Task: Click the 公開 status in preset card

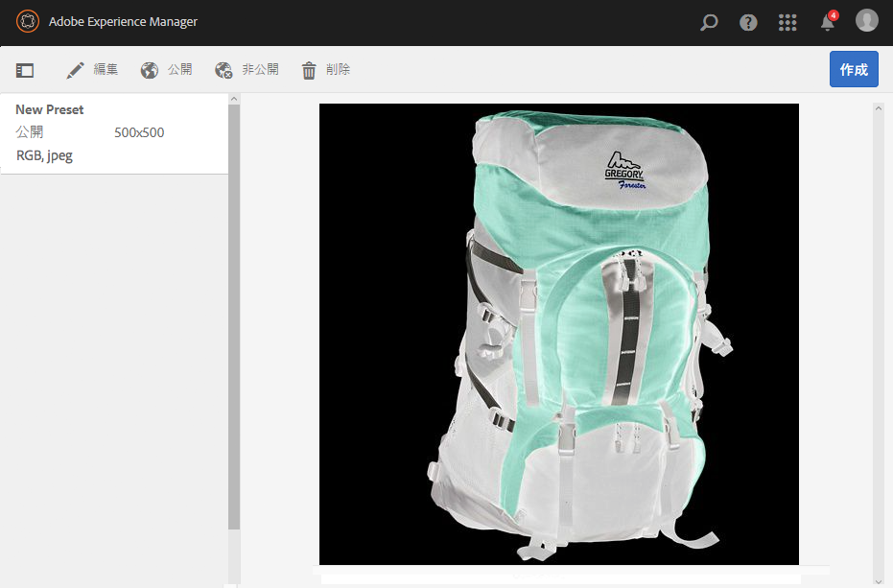Action: pyautogui.click(x=29, y=132)
